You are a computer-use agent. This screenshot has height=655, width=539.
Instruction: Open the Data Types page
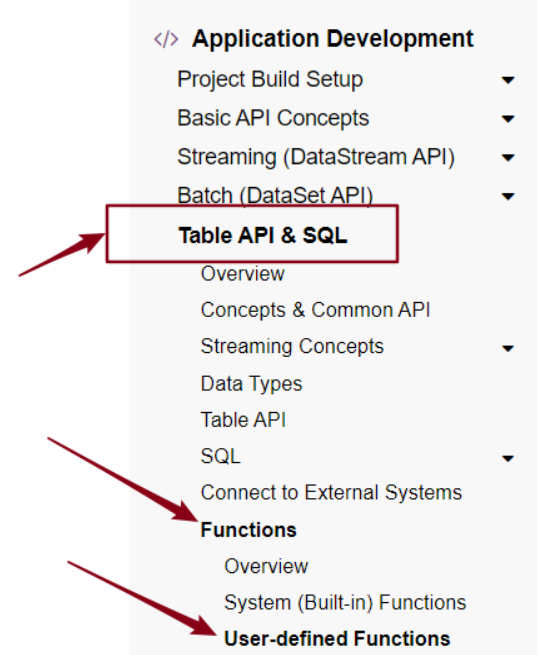pos(251,384)
